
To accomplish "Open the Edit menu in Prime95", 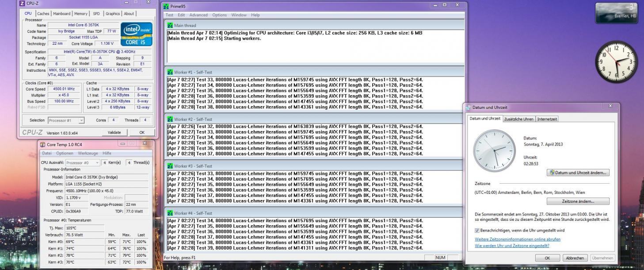I will (x=181, y=15).
